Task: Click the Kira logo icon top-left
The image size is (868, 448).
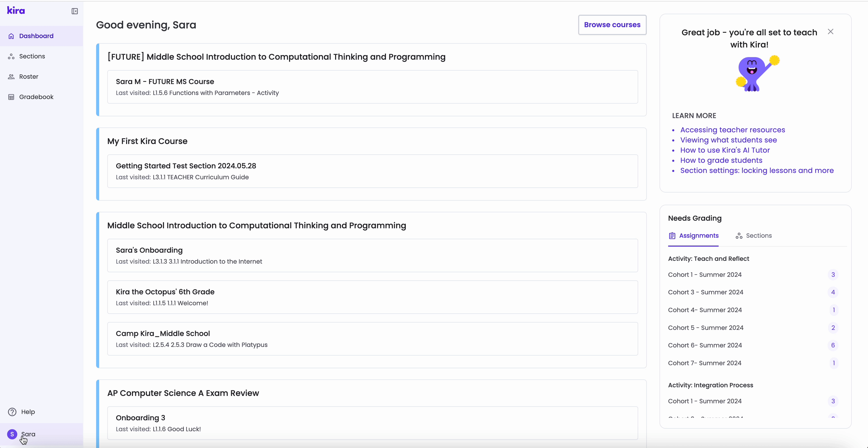Action: click(16, 10)
